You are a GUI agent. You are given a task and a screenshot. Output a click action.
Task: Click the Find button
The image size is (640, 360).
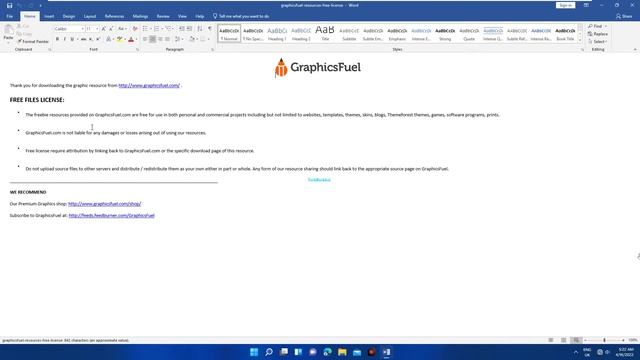click(596, 26)
